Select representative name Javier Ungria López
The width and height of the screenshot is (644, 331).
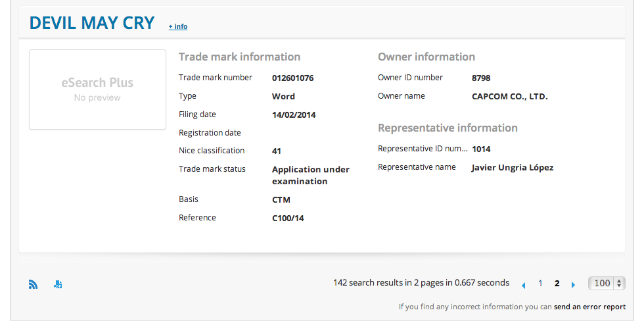click(x=513, y=168)
